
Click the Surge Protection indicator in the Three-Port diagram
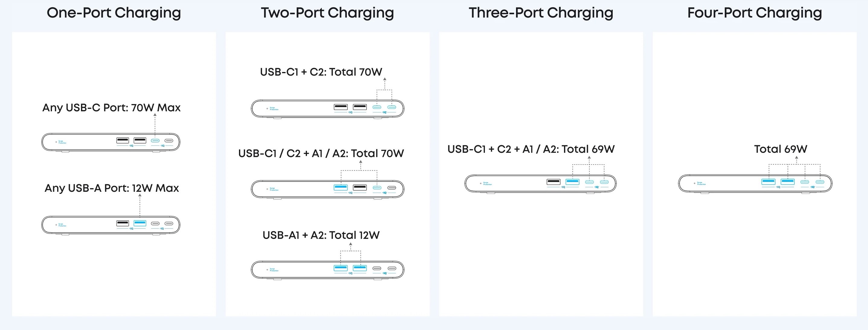tap(481, 183)
